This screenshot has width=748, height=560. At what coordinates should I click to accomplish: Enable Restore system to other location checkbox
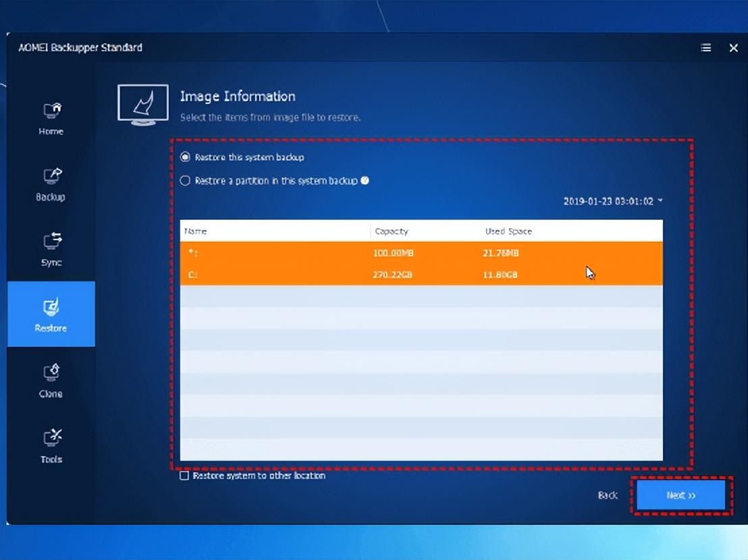point(184,476)
